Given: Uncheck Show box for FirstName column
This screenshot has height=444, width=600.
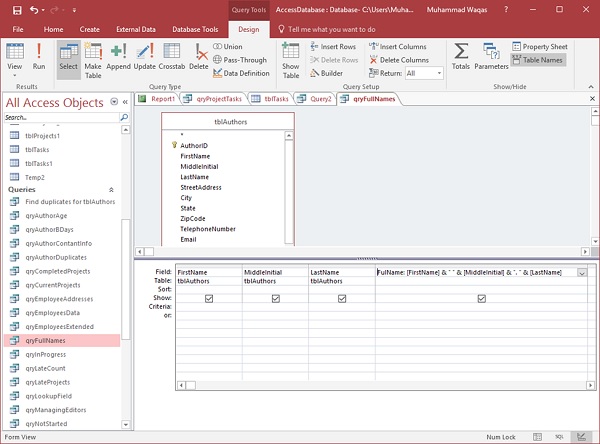Looking at the screenshot, I should [x=208, y=299].
